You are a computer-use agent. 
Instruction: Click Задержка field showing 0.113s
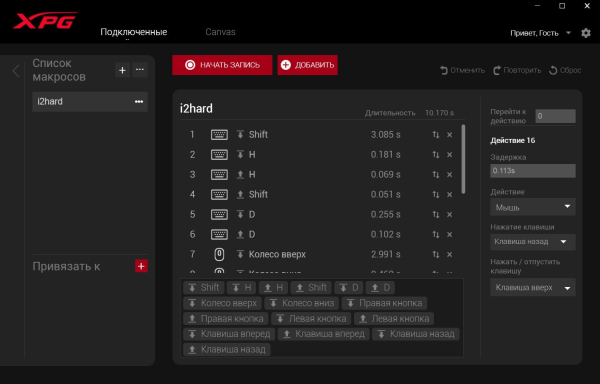533,171
